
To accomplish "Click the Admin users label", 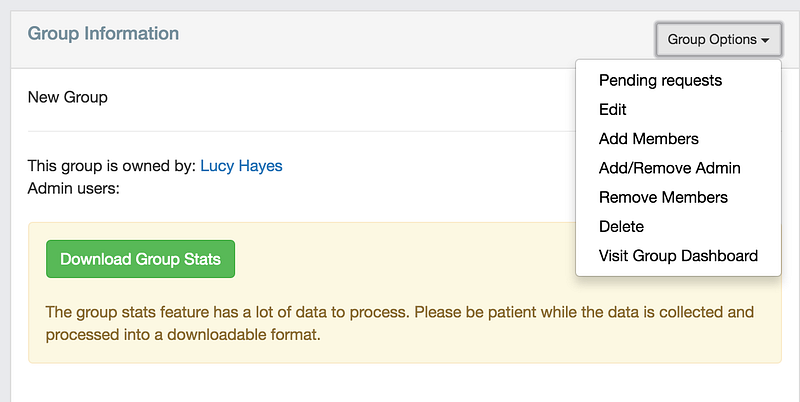I will coord(73,187).
